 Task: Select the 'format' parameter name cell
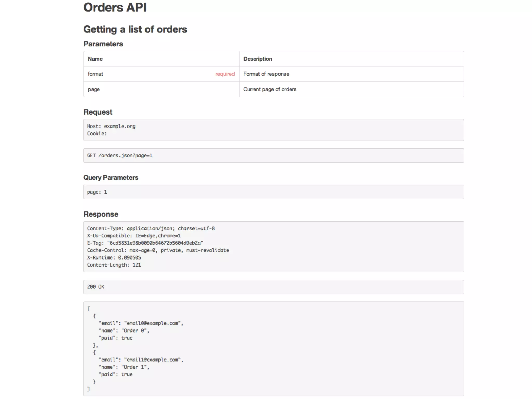95,74
